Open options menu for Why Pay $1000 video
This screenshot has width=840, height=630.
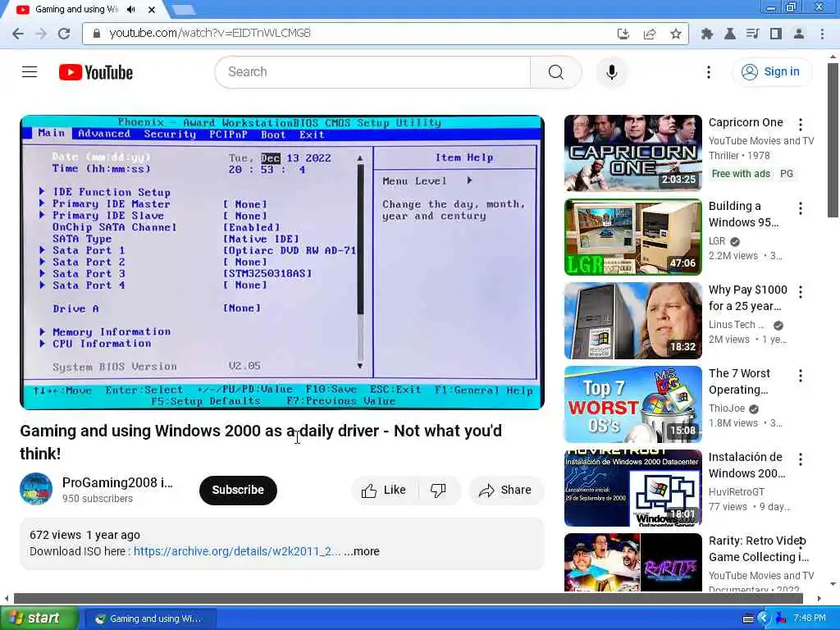tap(801, 292)
